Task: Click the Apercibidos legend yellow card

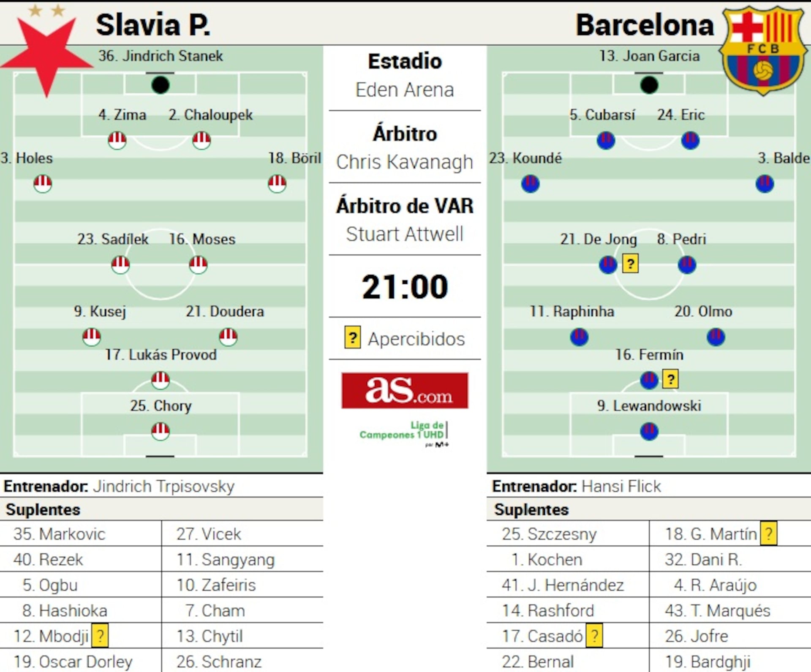Action: tap(352, 337)
